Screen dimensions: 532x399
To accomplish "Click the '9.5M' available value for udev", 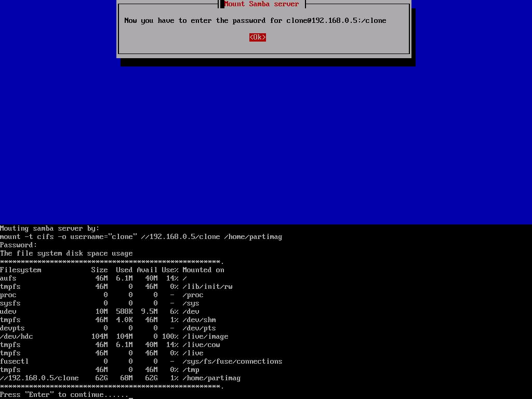I will point(149,312).
